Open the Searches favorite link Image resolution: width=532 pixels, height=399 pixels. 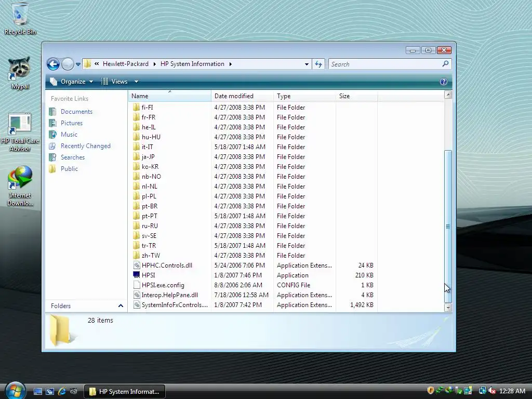tap(73, 157)
